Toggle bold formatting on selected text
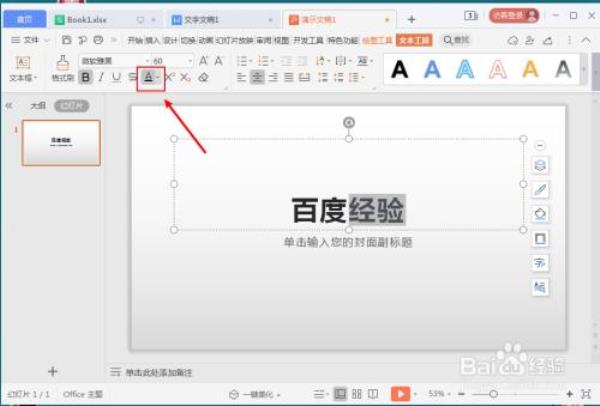The image size is (600, 406). (x=86, y=78)
